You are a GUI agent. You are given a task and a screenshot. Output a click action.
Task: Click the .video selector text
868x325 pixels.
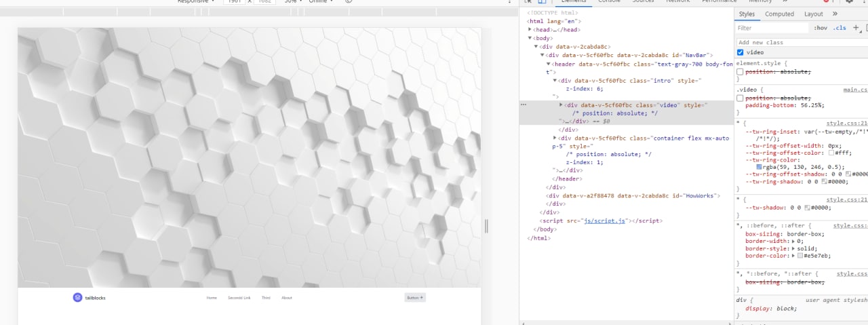pyautogui.click(x=747, y=90)
